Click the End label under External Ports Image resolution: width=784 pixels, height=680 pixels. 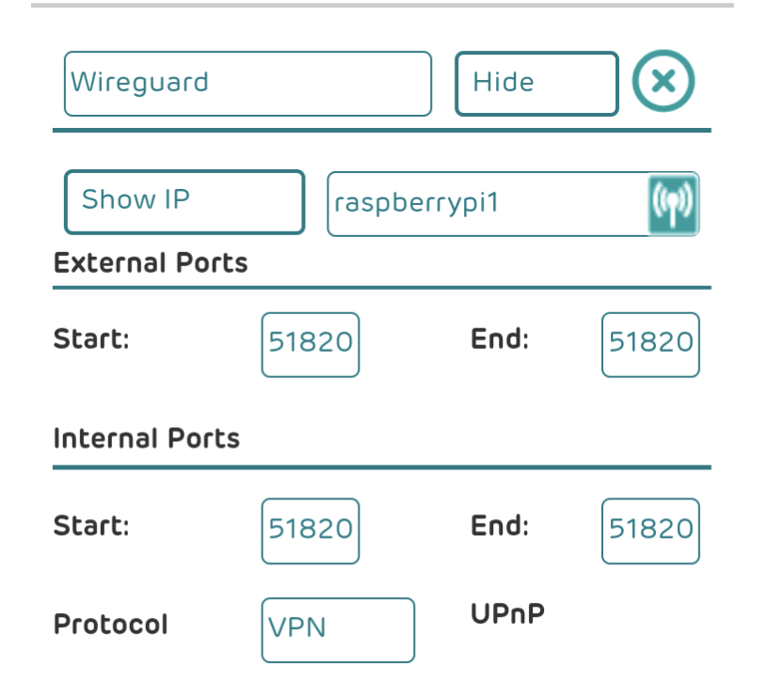point(500,339)
